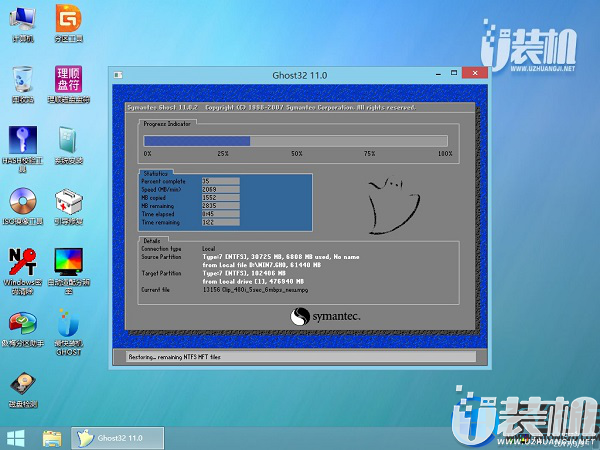The height and width of the screenshot is (450, 600).
Task: Click the Symantec Ghost copyright header
Action: click(271, 108)
